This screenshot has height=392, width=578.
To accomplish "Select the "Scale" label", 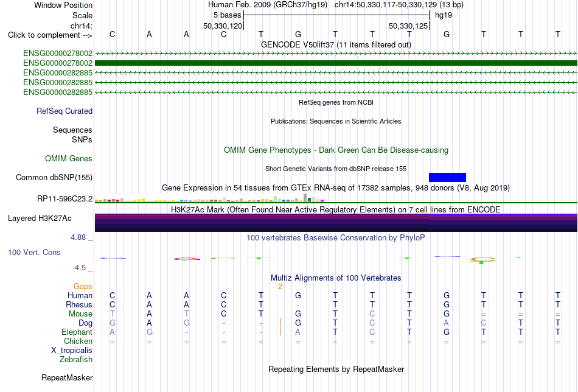I will 82,15.
